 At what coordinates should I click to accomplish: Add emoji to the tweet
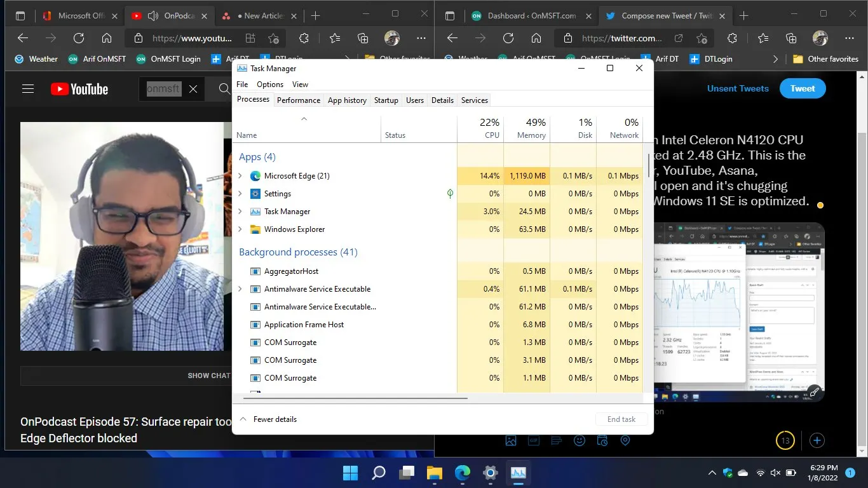[579, 440]
